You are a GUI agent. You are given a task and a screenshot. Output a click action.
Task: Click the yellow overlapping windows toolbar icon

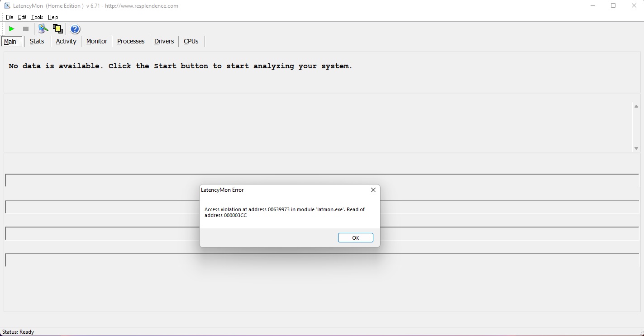coord(57,29)
